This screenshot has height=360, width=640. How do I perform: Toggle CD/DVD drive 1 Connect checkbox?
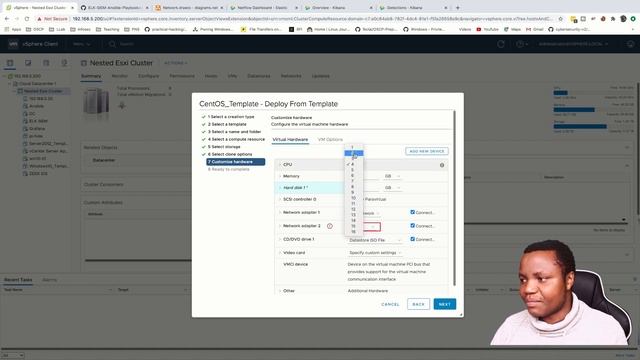(412, 239)
